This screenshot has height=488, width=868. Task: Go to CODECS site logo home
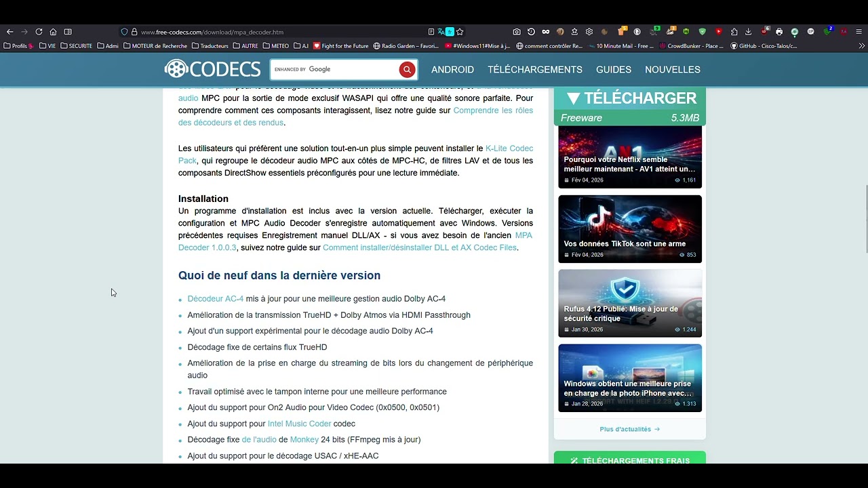212,69
